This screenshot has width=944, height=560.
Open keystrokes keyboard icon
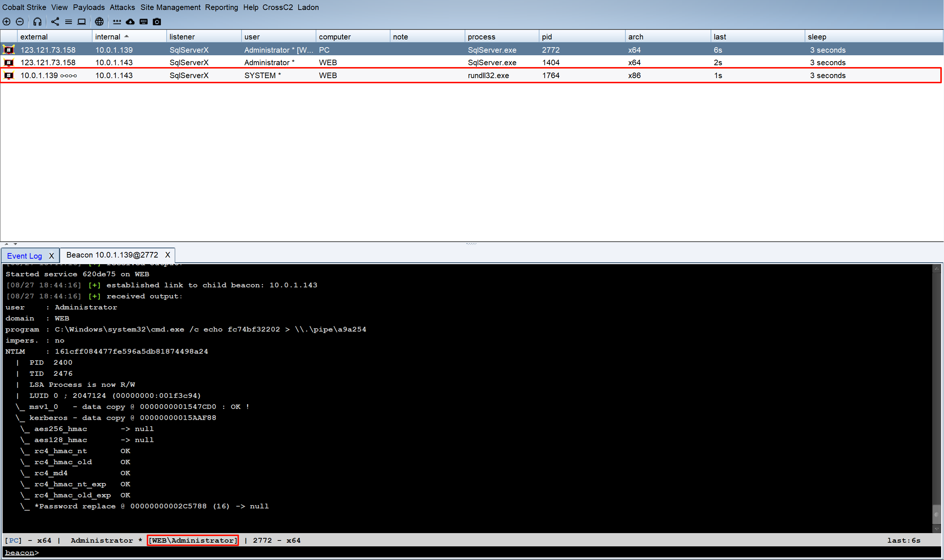(x=143, y=21)
